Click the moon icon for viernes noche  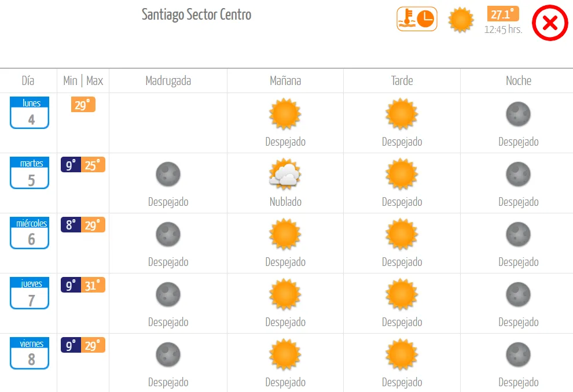click(518, 354)
